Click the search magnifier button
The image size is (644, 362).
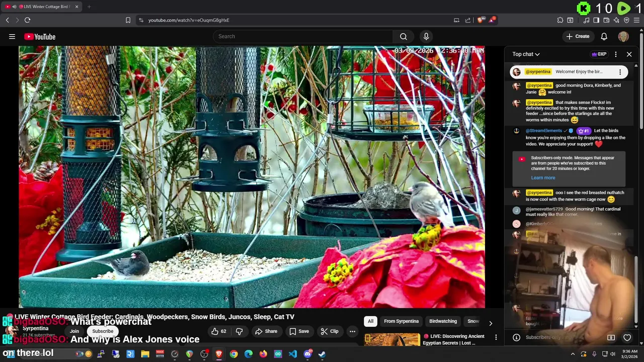point(403,36)
